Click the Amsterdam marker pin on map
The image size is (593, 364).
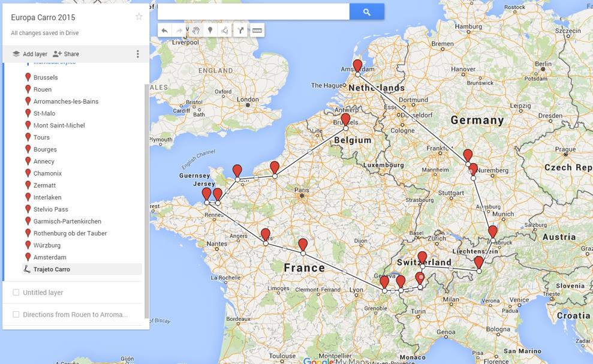point(357,65)
